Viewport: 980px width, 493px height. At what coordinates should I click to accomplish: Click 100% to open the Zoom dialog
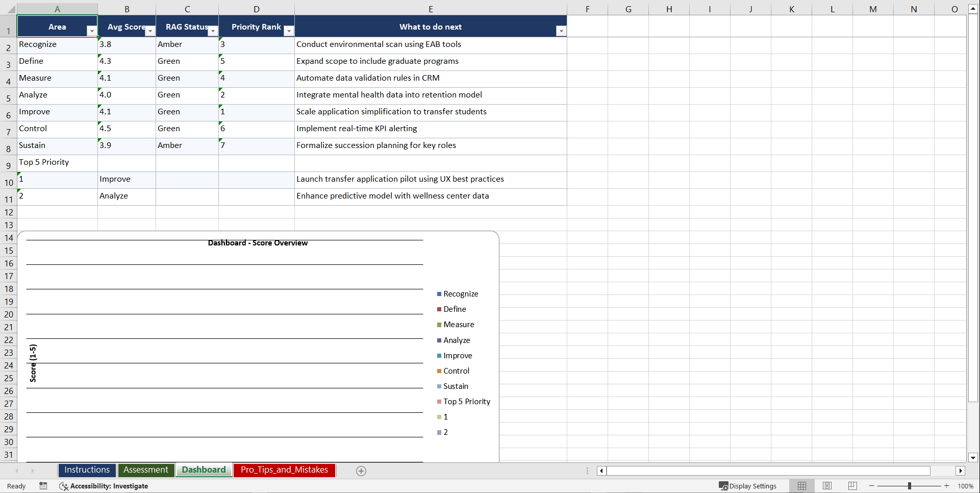[965, 486]
